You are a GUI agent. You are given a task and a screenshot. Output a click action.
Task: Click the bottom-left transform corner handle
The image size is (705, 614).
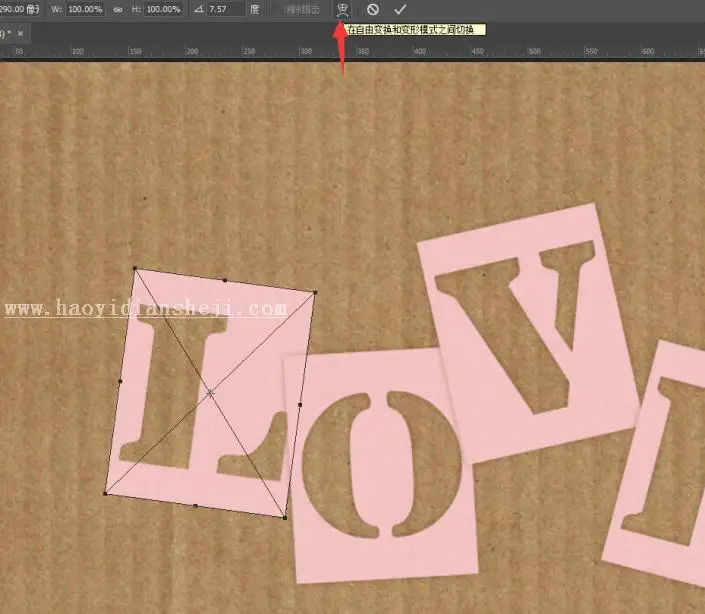pos(105,494)
